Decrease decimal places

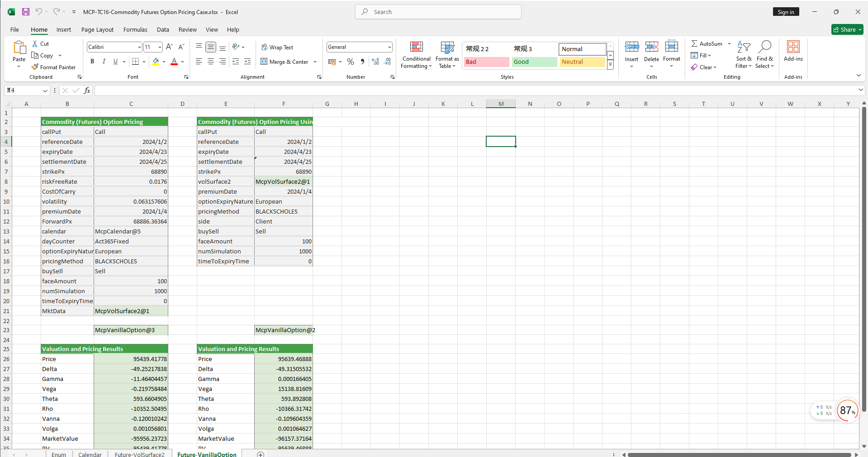pyautogui.click(x=388, y=62)
